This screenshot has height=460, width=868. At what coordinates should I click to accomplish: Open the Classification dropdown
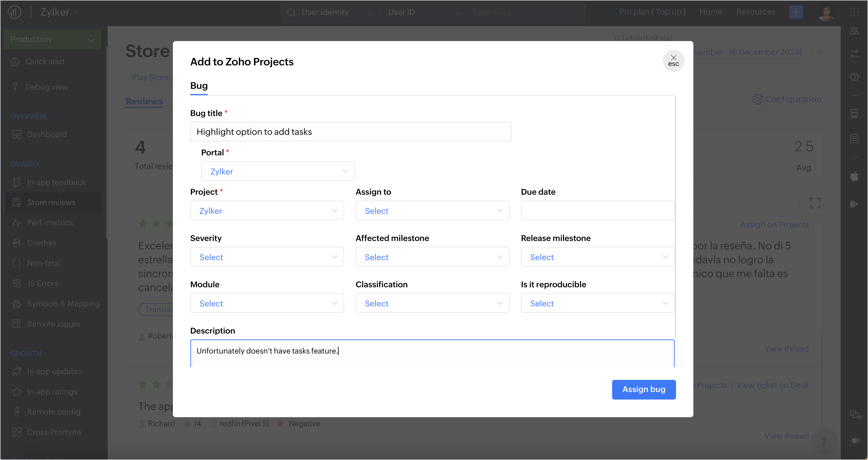[432, 303]
